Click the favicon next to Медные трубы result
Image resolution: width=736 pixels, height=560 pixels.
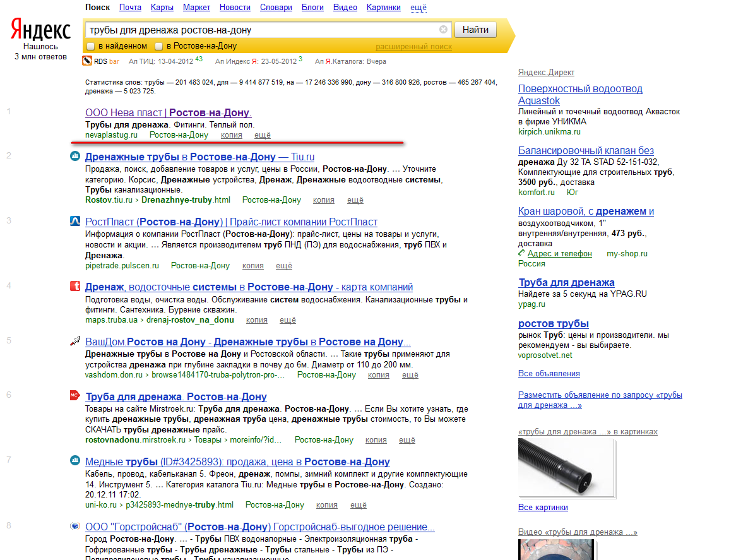[x=75, y=460]
